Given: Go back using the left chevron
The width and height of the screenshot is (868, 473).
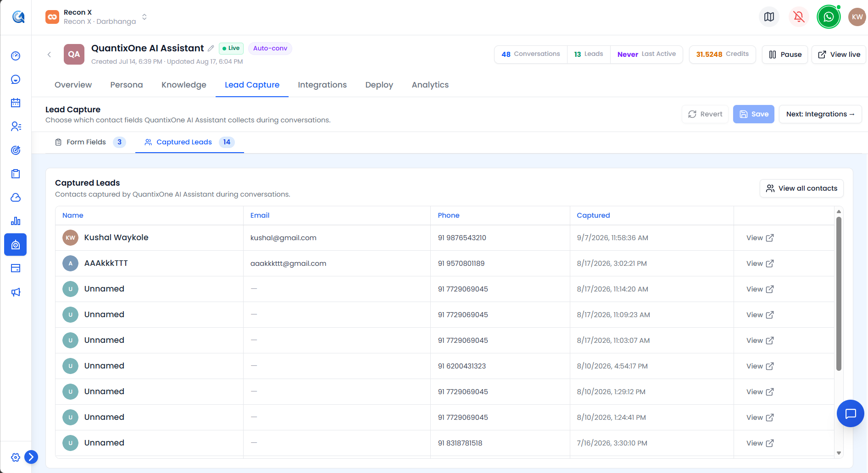Looking at the screenshot, I should pyautogui.click(x=49, y=55).
